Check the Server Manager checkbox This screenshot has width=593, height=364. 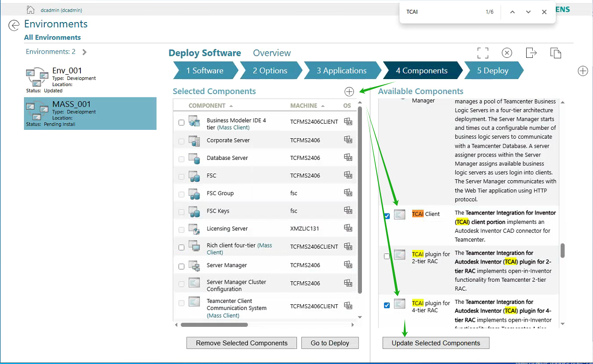pyautogui.click(x=181, y=267)
